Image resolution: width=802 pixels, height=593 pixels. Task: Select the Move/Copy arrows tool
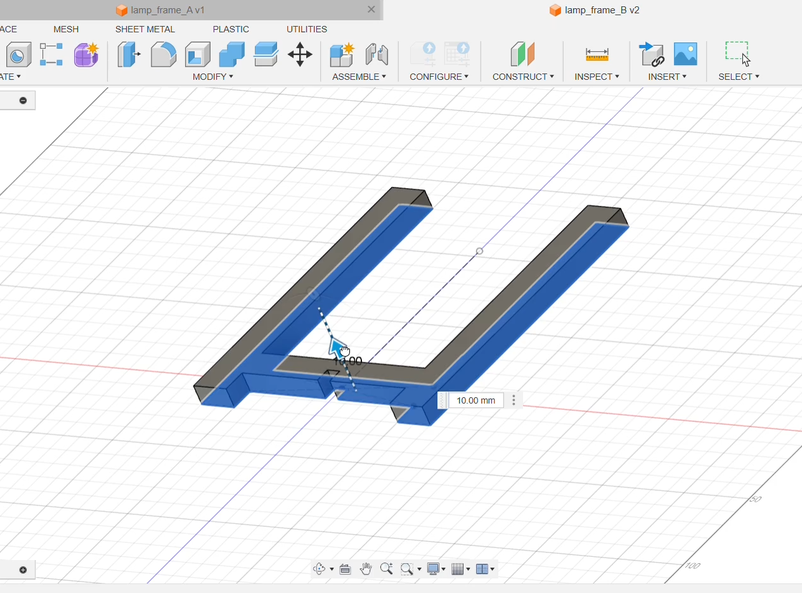point(300,54)
